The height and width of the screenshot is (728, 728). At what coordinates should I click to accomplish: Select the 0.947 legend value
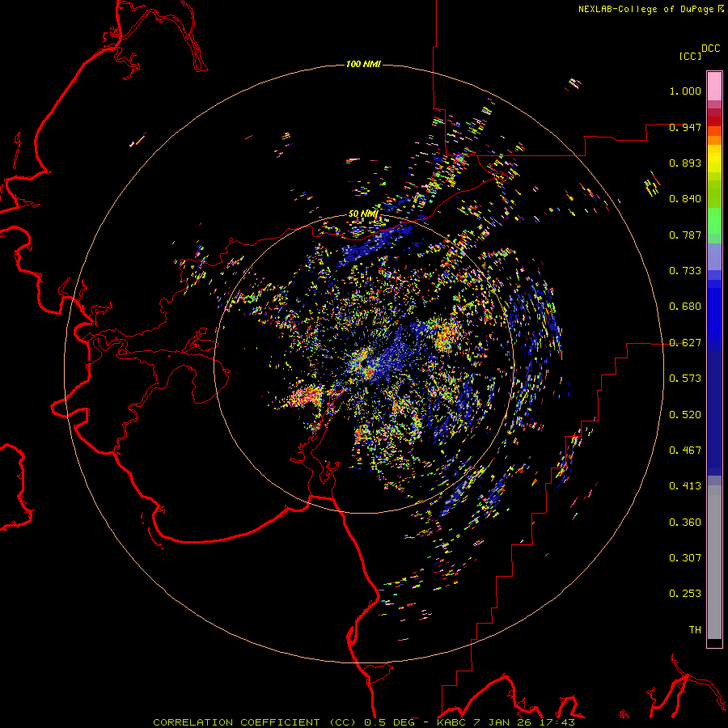[x=685, y=127]
